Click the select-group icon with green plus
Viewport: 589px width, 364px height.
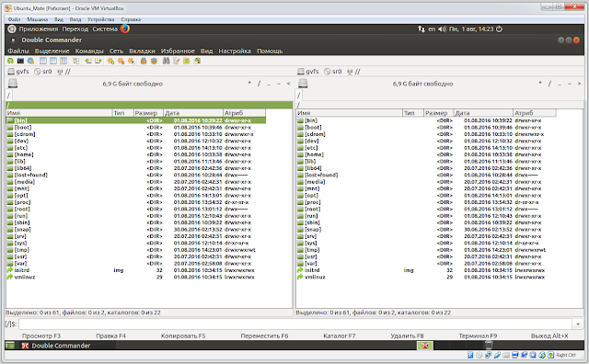[x=110, y=61]
